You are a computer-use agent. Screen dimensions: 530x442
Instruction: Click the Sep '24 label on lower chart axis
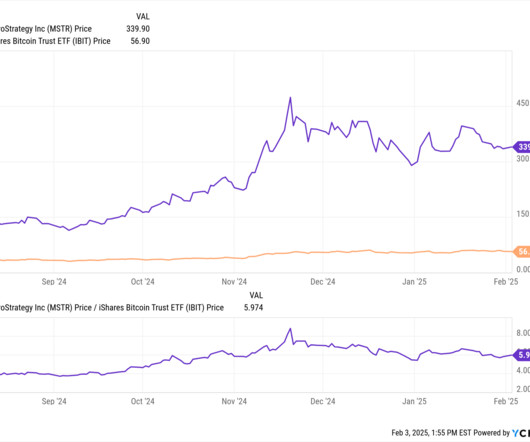(x=54, y=401)
